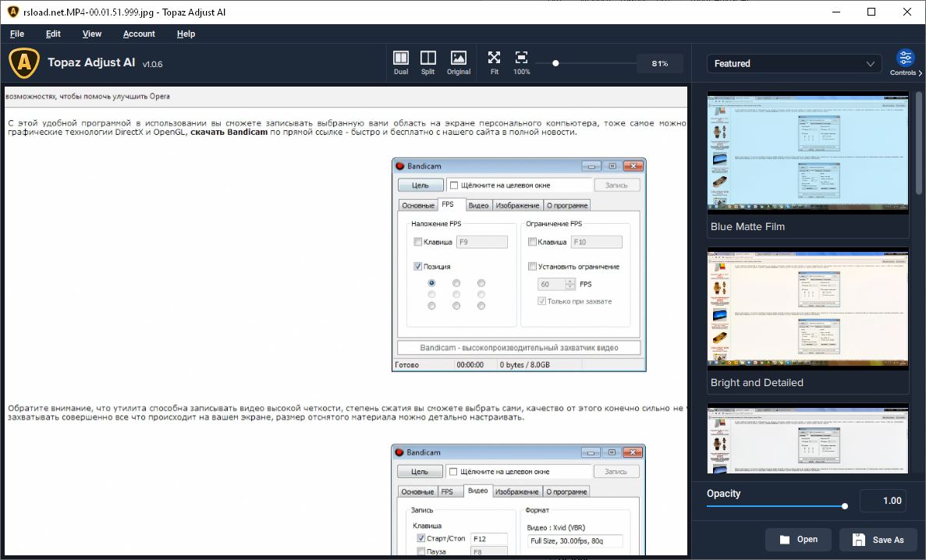Image resolution: width=926 pixels, height=560 pixels.
Task: Click the Opacity label
Action: [x=723, y=493]
